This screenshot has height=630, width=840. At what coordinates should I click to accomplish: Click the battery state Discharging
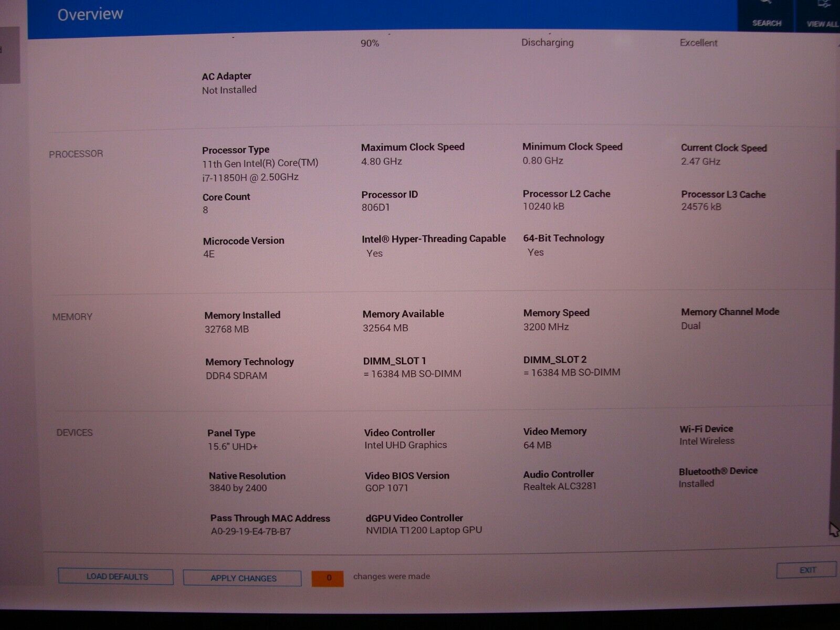pyautogui.click(x=547, y=43)
